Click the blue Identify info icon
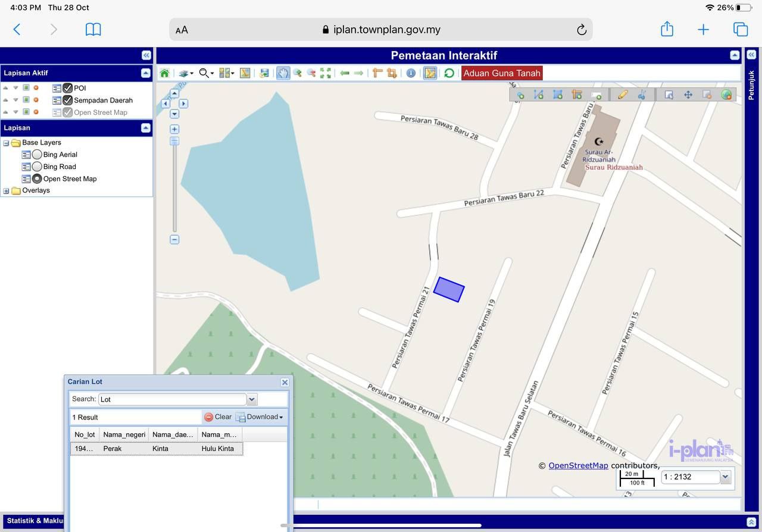The width and height of the screenshot is (762, 532). coord(411,73)
